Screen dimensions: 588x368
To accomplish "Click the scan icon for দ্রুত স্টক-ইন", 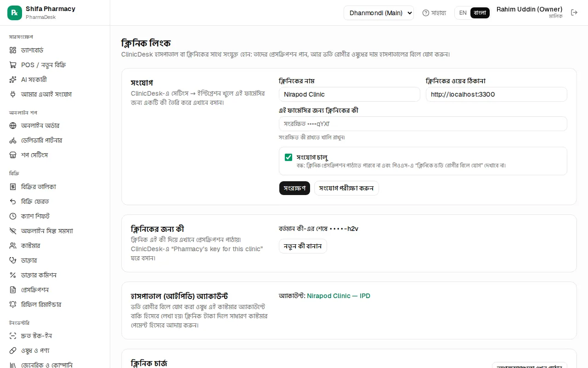I will coord(13,336).
